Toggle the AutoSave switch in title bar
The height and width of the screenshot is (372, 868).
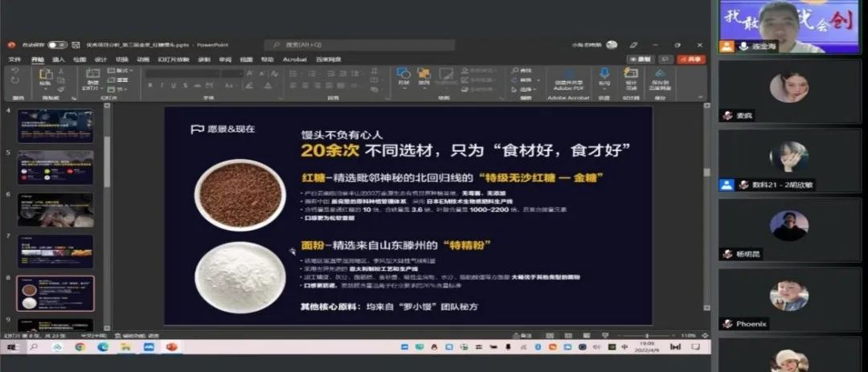tap(57, 45)
